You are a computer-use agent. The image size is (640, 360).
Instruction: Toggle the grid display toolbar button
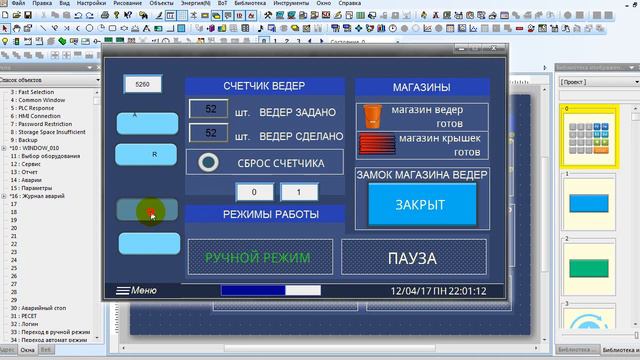click(x=182, y=16)
